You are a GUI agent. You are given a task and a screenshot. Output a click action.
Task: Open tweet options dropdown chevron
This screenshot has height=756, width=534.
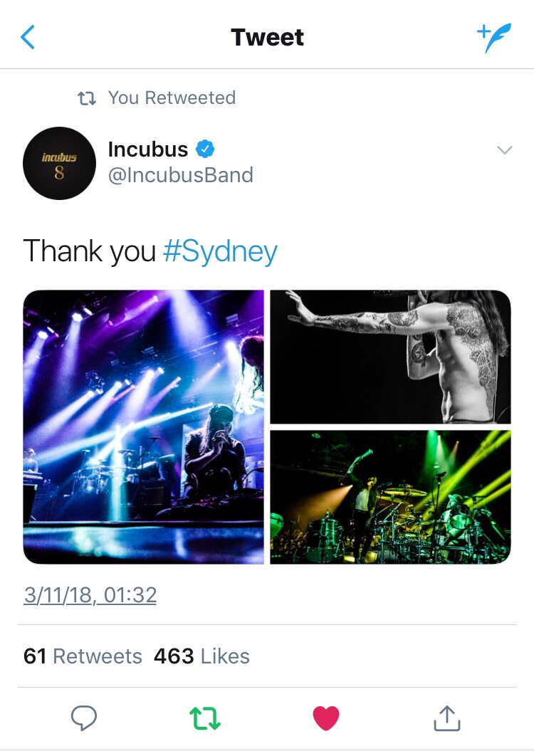(504, 150)
